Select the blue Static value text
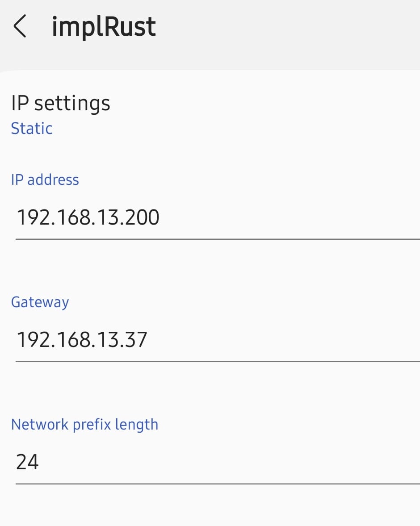This screenshot has width=420, height=526. click(32, 129)
